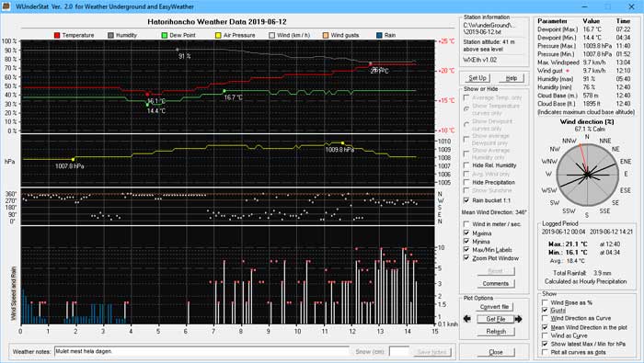
Task: Click the 1007.8 hPa pressure minimum marker
Action: click(73, 159)
